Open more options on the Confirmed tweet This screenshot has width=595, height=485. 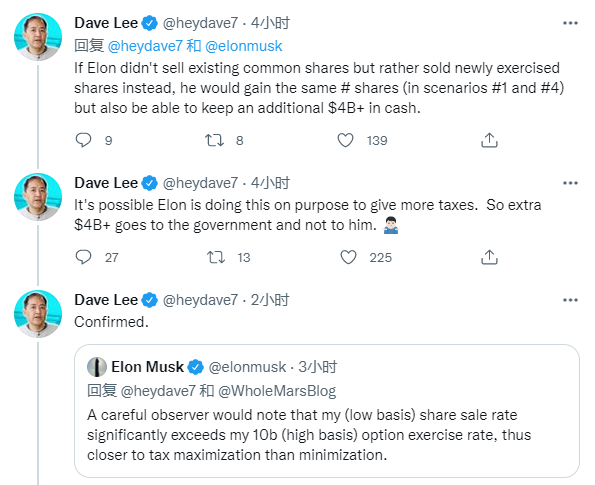point(570,300)
